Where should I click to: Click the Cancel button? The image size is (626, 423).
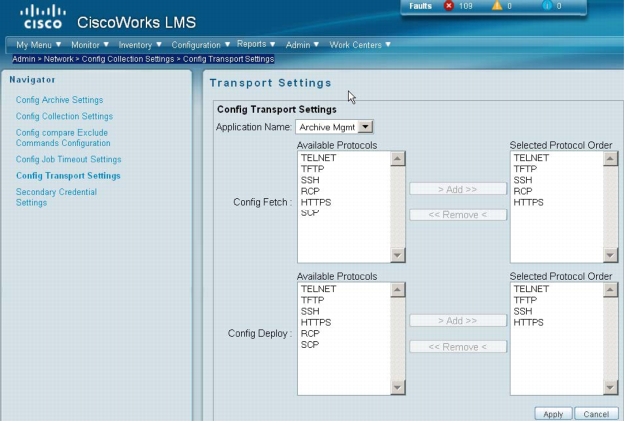596,414
